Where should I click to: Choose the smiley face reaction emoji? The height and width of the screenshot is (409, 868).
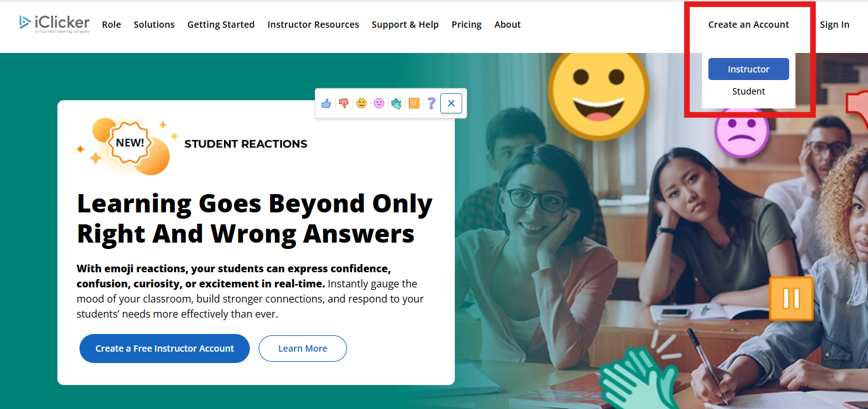(x=361, y=103)
